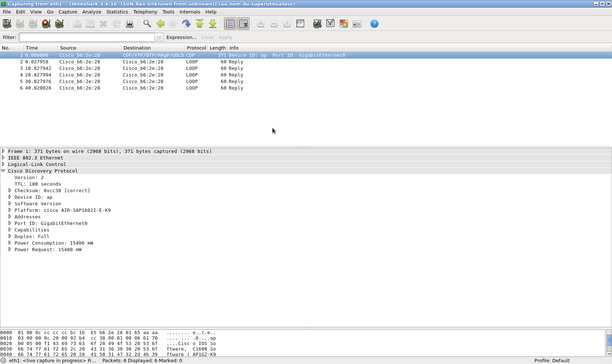Reset text zoom to normal size
The image size is (612, 364).
pos(287,24)
